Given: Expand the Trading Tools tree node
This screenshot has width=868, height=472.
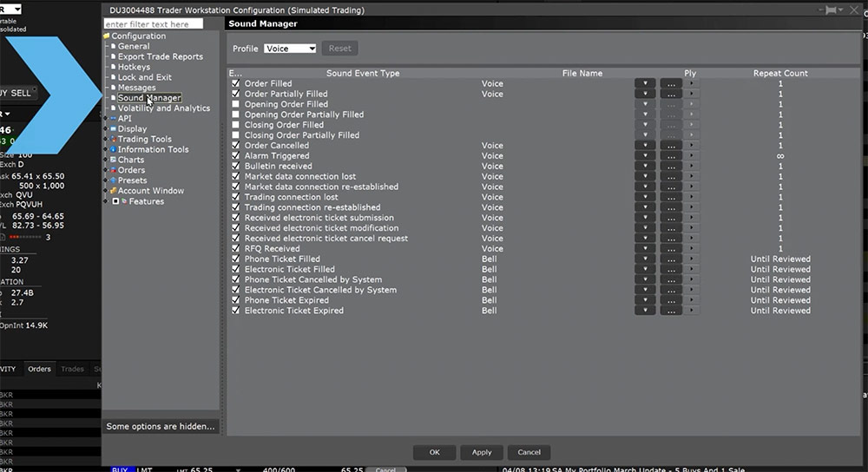Looking at the screenshot, I should click(106, 139).
